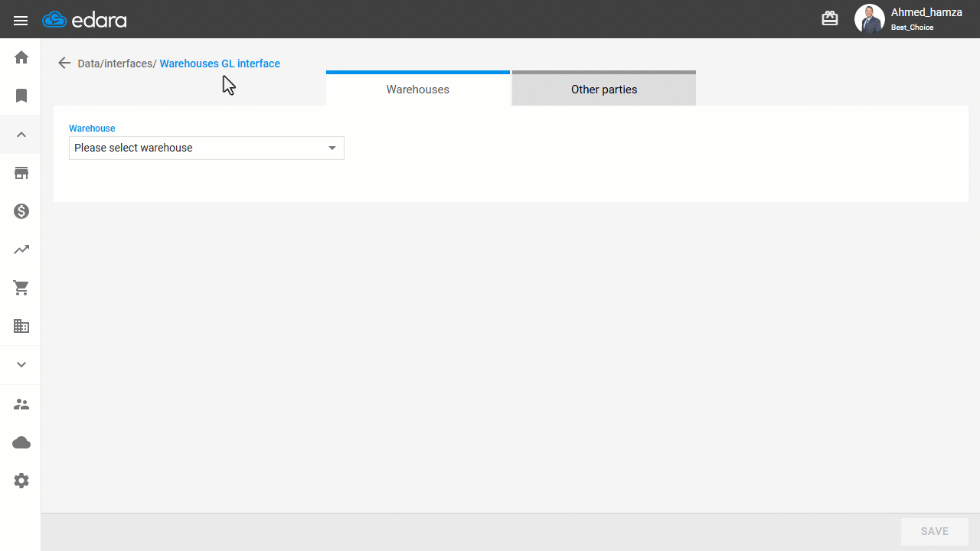Open the dollar finance sidebar icon
Viewport: 980px width, 551px height.
[21, 211]
